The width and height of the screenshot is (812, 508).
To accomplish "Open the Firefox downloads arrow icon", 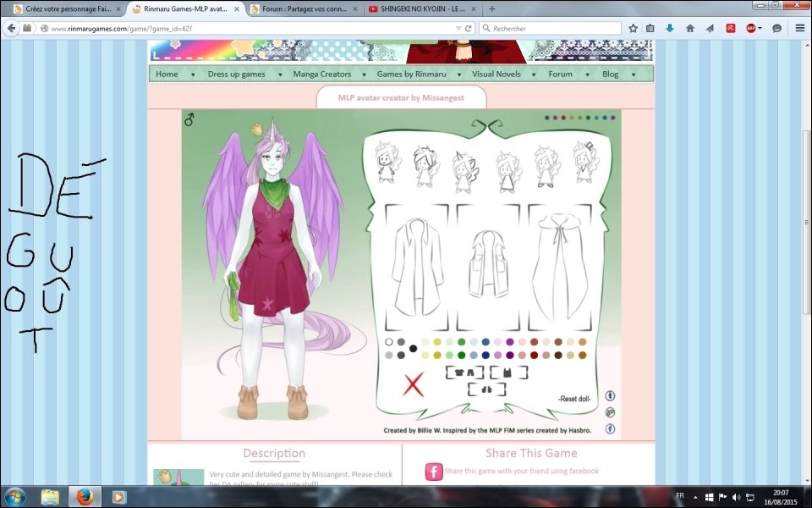I will pyautogui.click(x=670, y=28).
